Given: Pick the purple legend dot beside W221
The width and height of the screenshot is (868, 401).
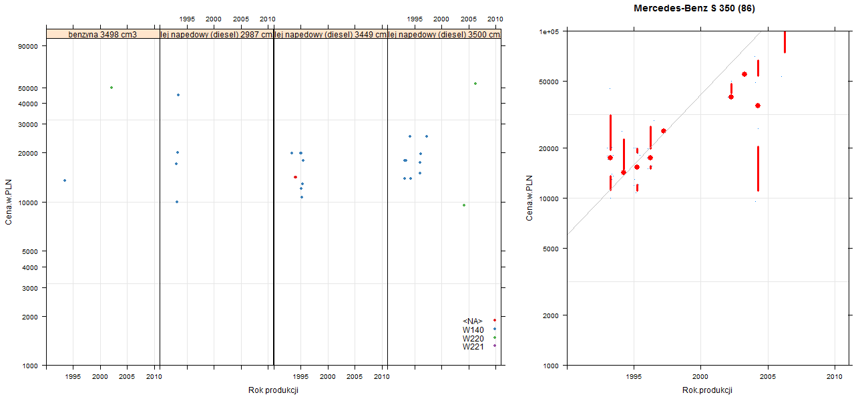Looking at the screenshot, I should click(x=494, y=346).
